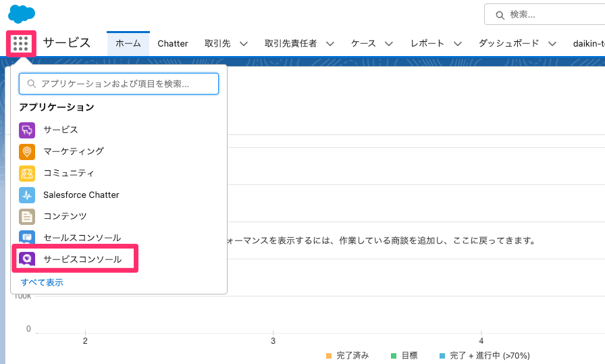Click the すべて表示 link

(42, 282)
